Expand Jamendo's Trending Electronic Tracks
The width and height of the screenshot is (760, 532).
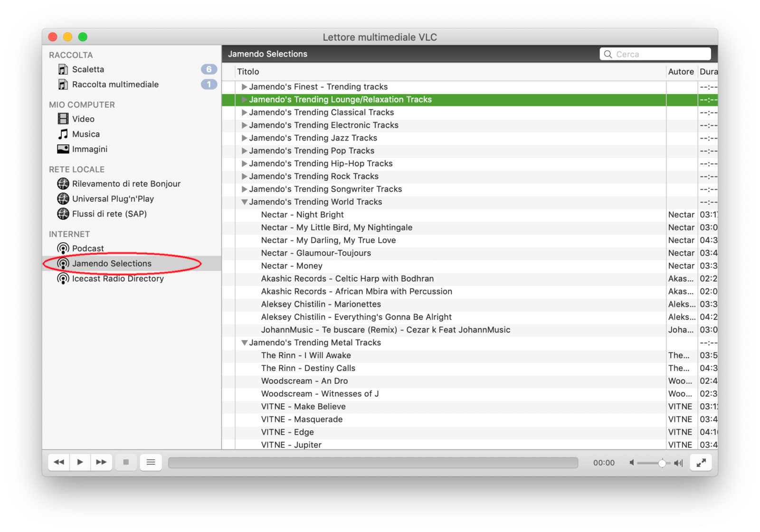pos(244,125)
